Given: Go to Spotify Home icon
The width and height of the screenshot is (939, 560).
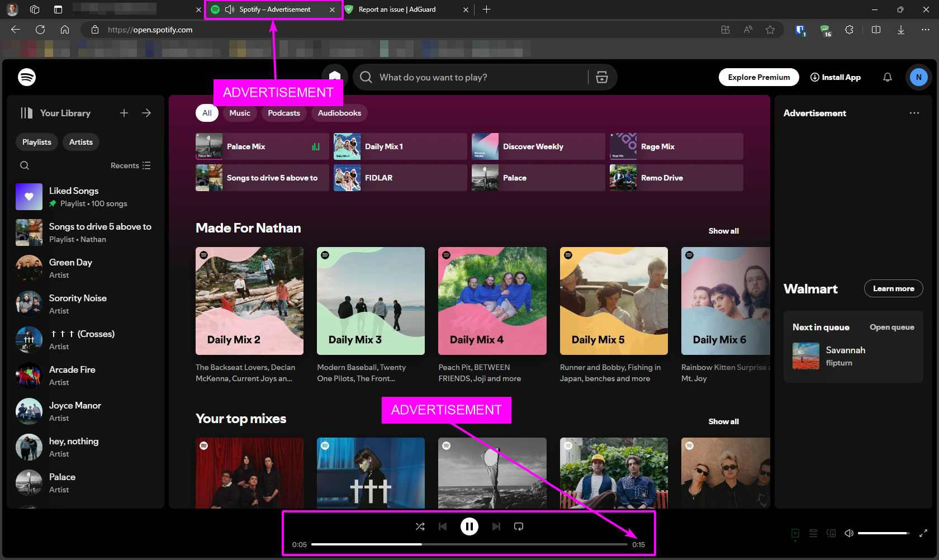Looking at the screenshot, I should click(335, 77).
